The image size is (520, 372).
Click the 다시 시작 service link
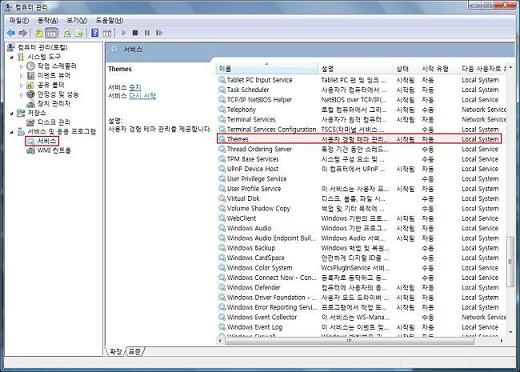142,96
